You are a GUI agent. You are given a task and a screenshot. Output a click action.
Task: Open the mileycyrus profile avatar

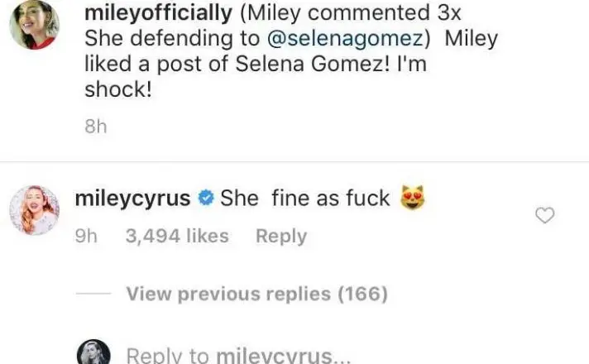(34, 210)
